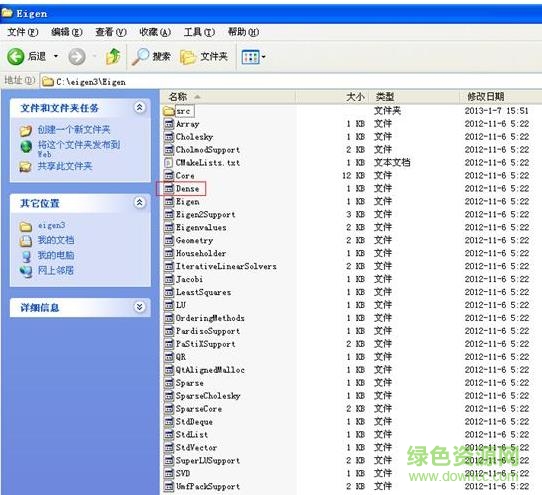Open 我的电脑 link
This screenshot has height=495, width=542.
pos(56,255)
